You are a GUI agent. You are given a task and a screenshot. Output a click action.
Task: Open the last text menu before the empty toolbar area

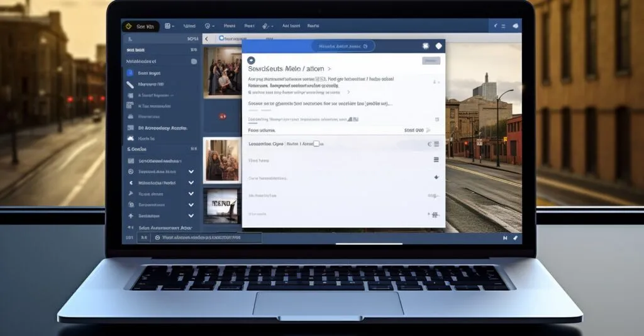click(x=313, y=26)
